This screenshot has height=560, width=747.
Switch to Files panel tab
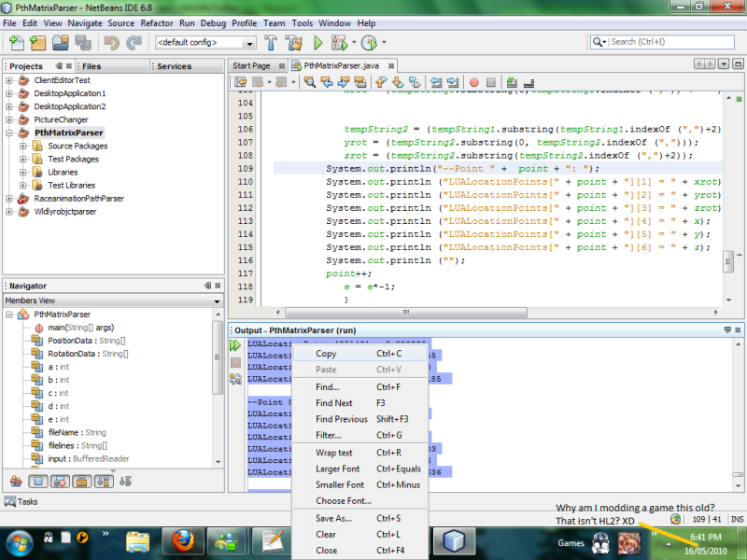tap(92, 66)
